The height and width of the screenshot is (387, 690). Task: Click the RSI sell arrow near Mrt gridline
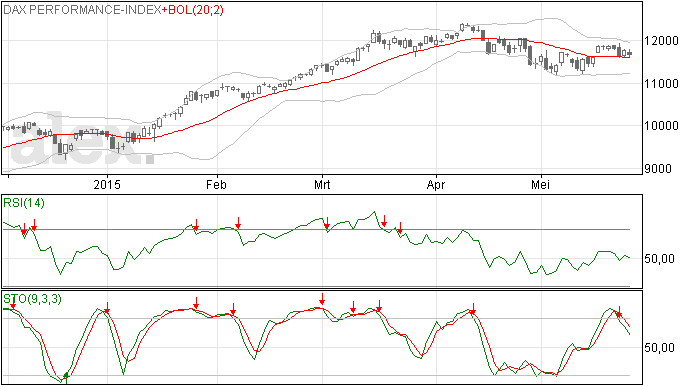pyautogui.click(x=327, y=223)
